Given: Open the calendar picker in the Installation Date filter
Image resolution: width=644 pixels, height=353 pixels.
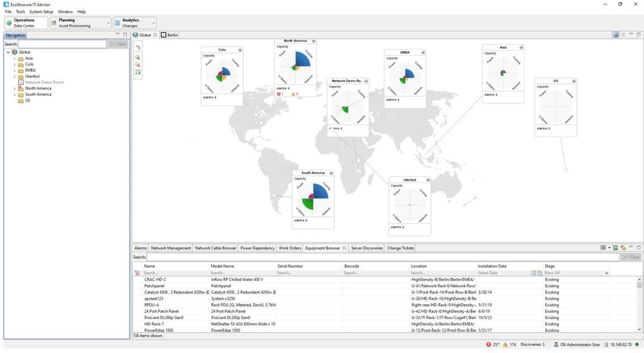Looking at the screenshot, I should tap(533, 272).
